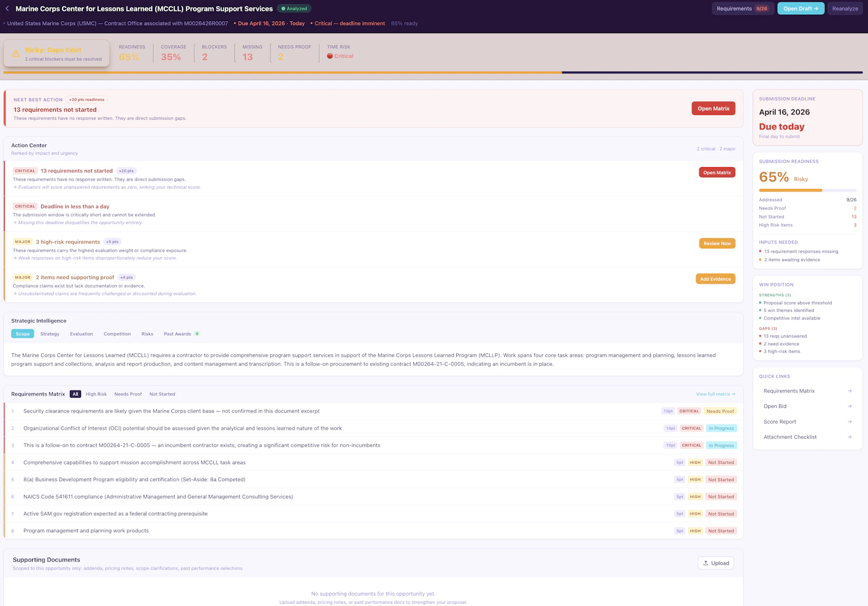This screenshot has width=868, height=606.
Task: Open the 8(a) Business Development Program row
Action: (x=373, y=480)
